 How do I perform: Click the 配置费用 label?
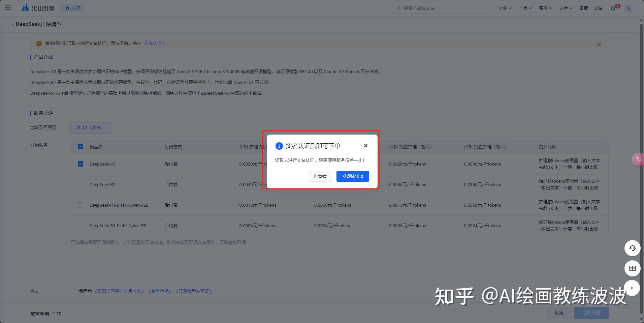pyautogui.click(x=40, y=314)
